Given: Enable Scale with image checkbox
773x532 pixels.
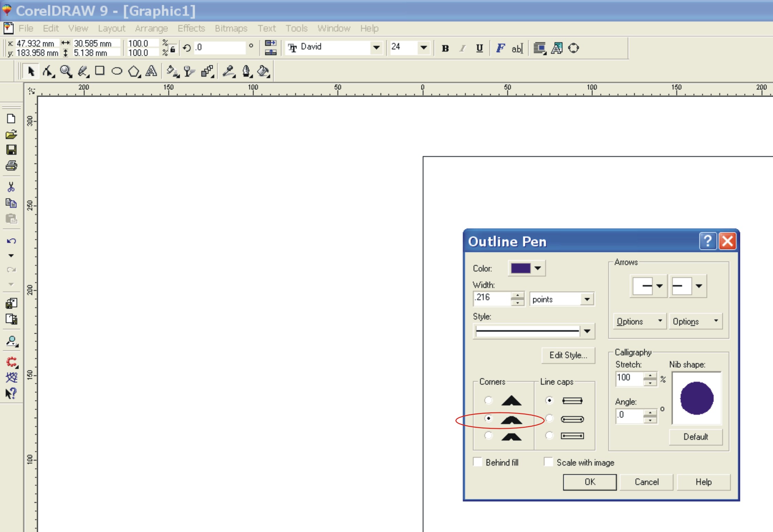Looking at the screenshot, I should click(x=549, y=462).
